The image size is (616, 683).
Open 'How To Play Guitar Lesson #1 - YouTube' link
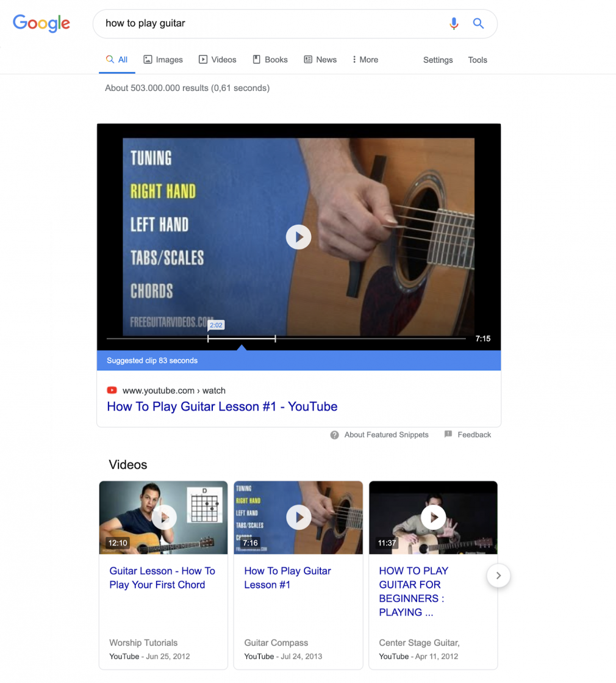(222, 407)
